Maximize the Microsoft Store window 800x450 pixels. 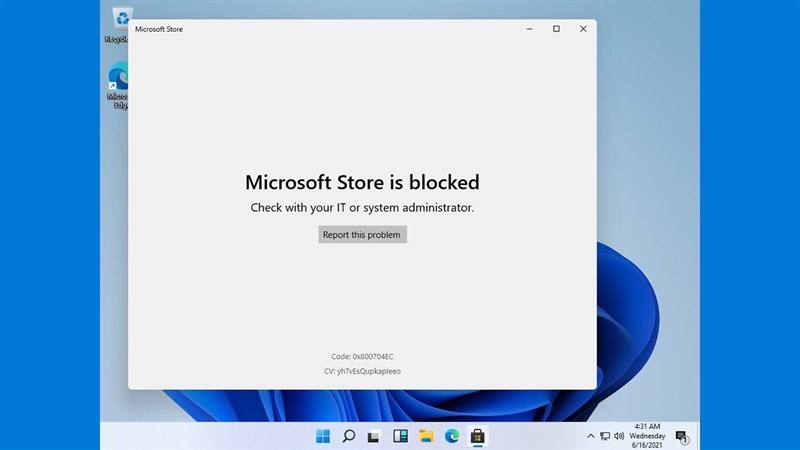(556, 29)
